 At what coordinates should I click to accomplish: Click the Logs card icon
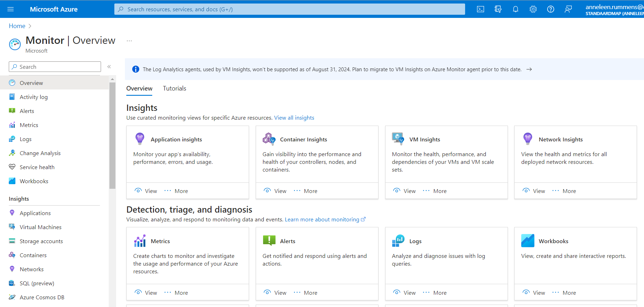tap(398, 241)
